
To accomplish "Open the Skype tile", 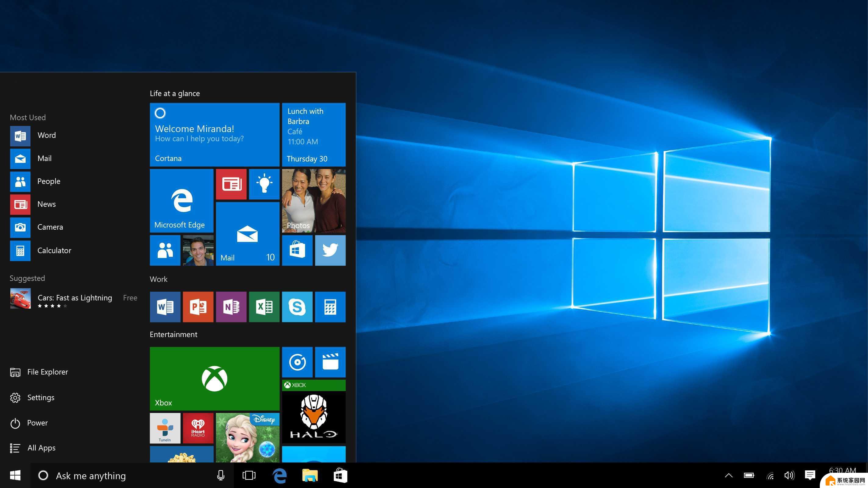I will pyautogui.click(x=297, y=307).
